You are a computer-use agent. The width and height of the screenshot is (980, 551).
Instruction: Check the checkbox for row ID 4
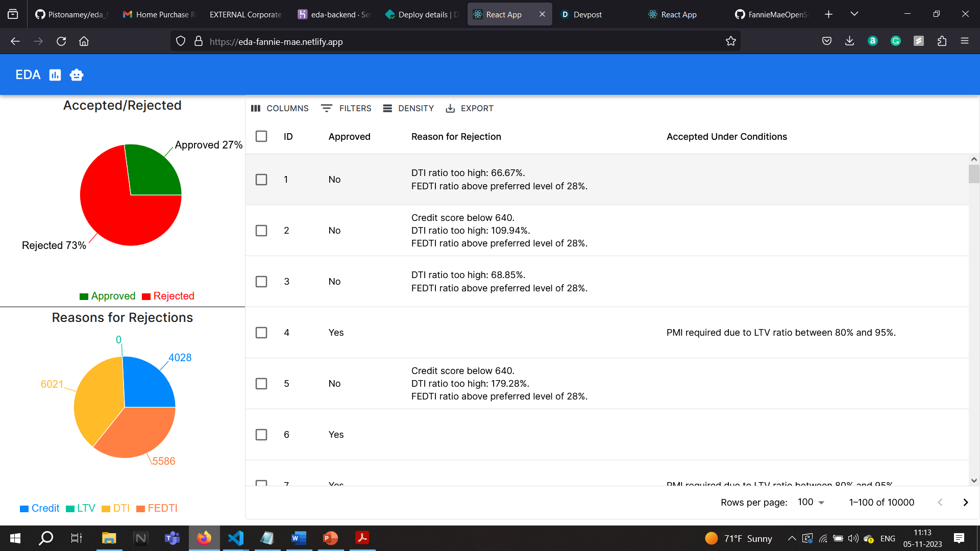pyautogui.click(x=261, y=332)
